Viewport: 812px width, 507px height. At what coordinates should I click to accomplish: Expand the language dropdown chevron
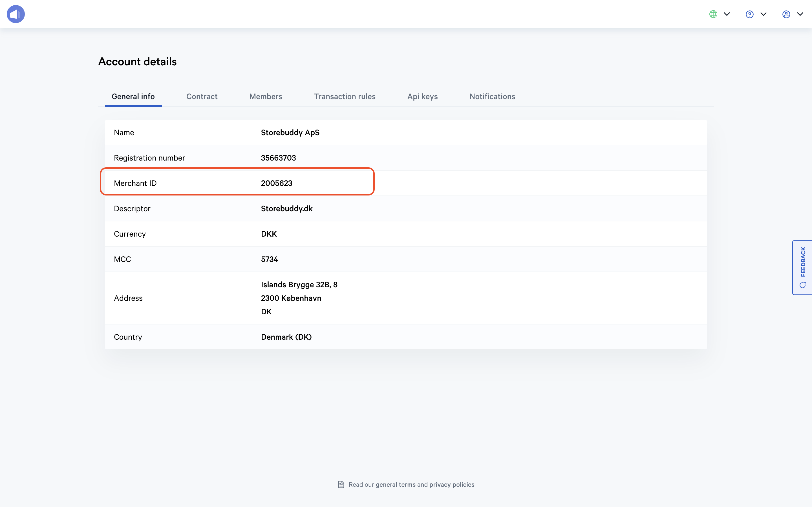[x=727, y=14]
